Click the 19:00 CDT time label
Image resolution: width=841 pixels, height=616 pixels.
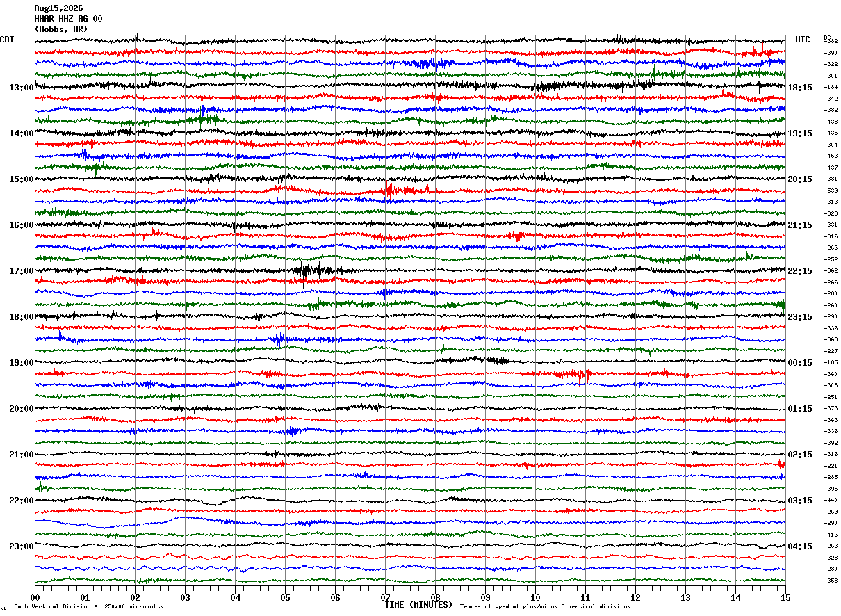coord(22,363)
